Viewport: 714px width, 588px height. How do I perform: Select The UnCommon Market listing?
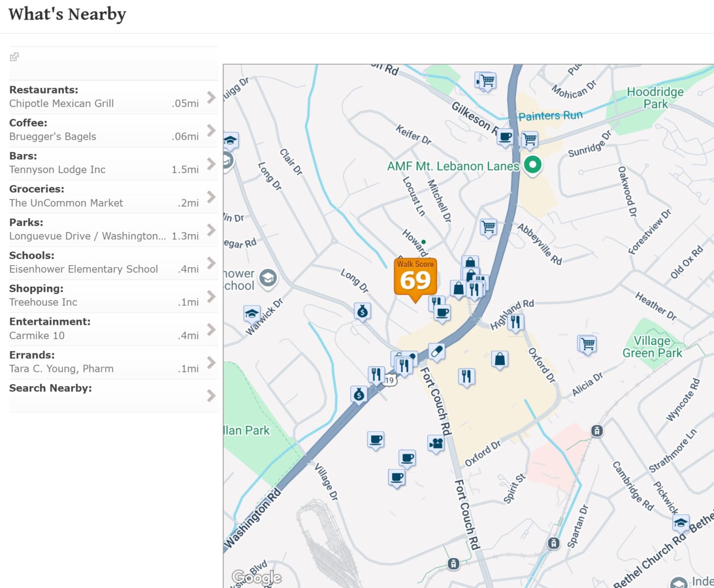click(66, 203)
